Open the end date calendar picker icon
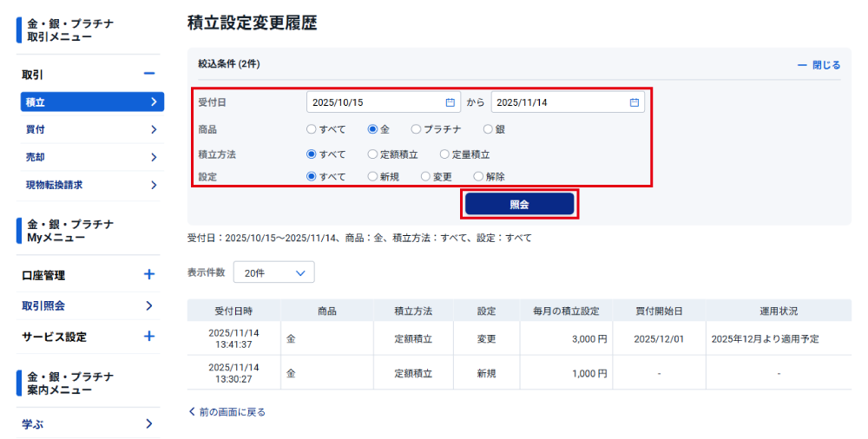Screen dimensions: 868x439 pyautogui.click(x=635, y=102)
